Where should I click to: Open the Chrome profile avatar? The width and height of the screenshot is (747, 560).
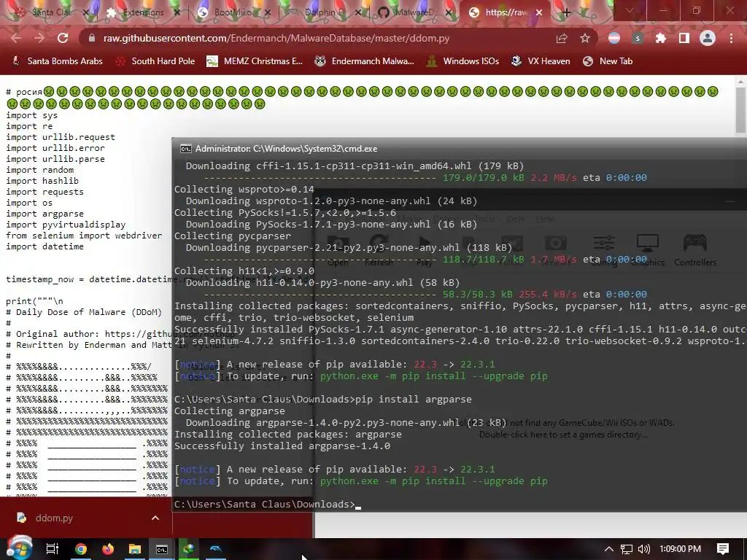click(x=708, y=38)
